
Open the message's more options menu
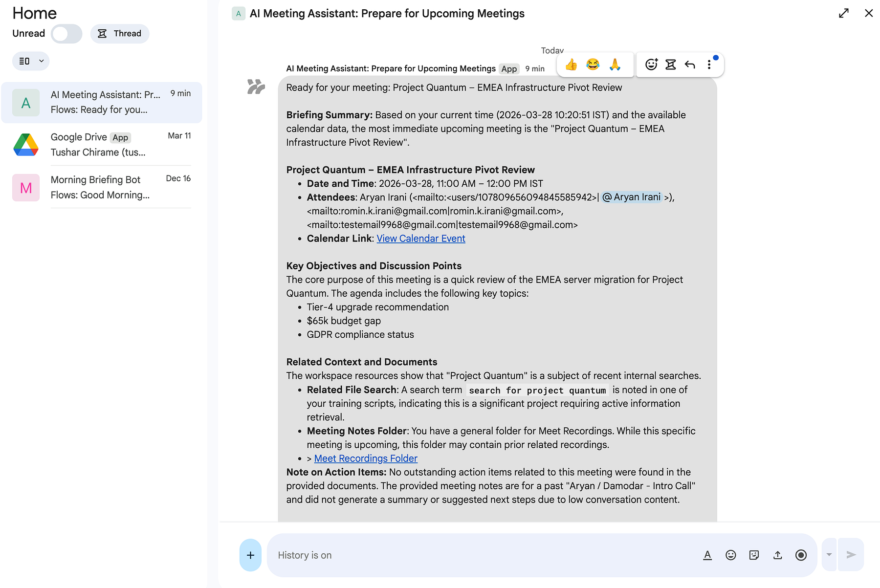pos(709,65)
